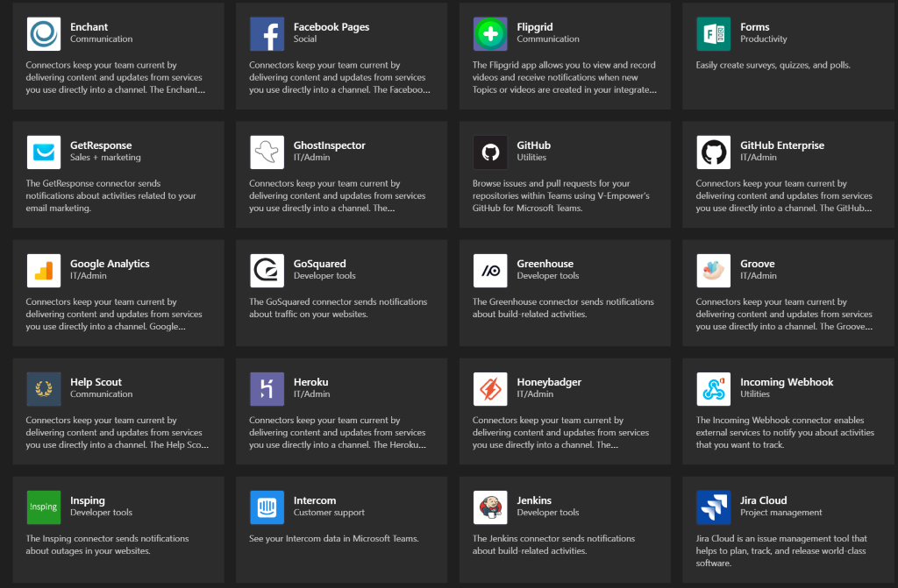Click the Insping green icon
The image size is (898, 588).
tap(44, 507)
